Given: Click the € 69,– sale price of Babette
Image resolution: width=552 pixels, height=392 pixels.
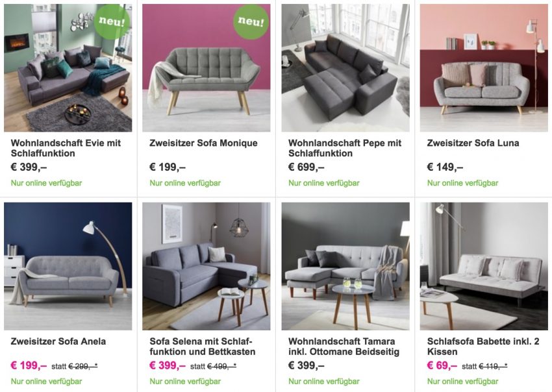Looking at the screenshot, I should (442, 365).
